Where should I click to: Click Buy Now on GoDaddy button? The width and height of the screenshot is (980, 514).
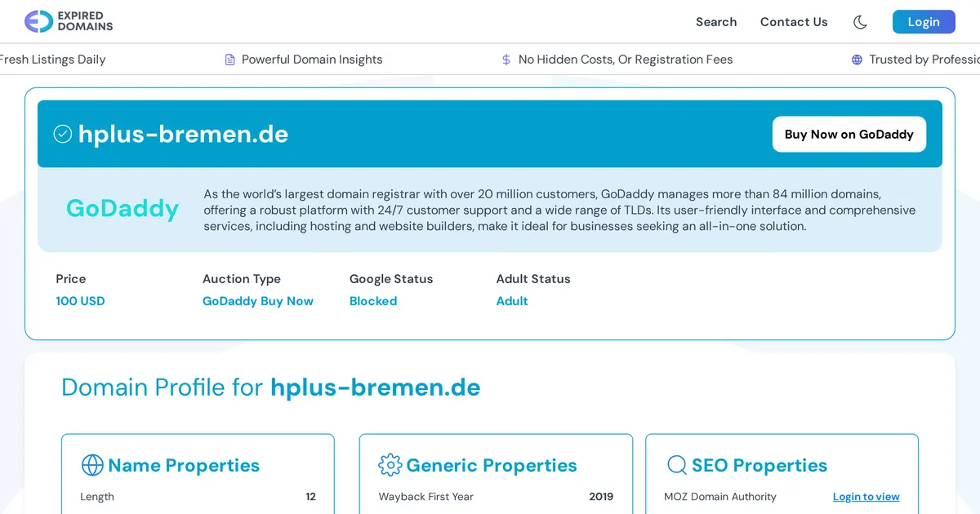click(849, 134)
